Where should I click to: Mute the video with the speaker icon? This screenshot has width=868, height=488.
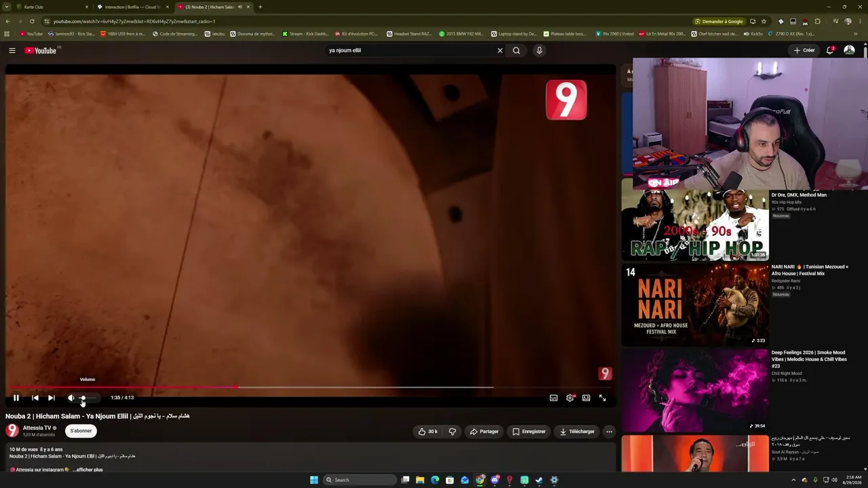[x=71, y=398]
